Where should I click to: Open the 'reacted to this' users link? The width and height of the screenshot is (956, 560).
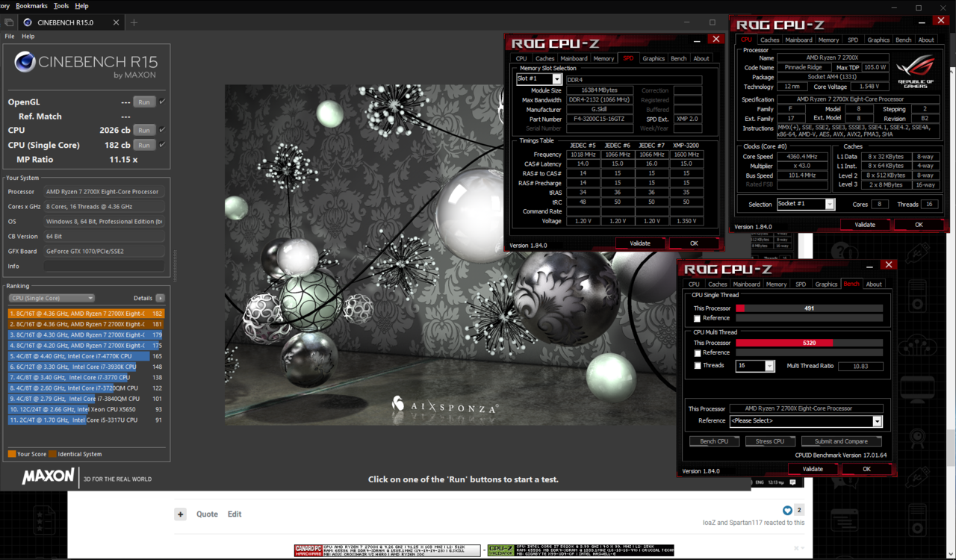[x=754, y=523]
